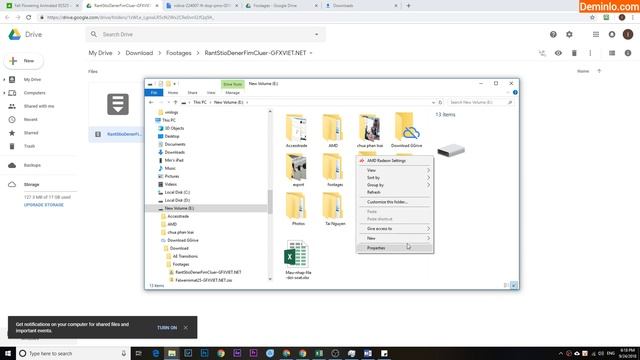Go back in File Explorer with the back arrow
Screen dimensions: 640x360
tap(151, 102)
